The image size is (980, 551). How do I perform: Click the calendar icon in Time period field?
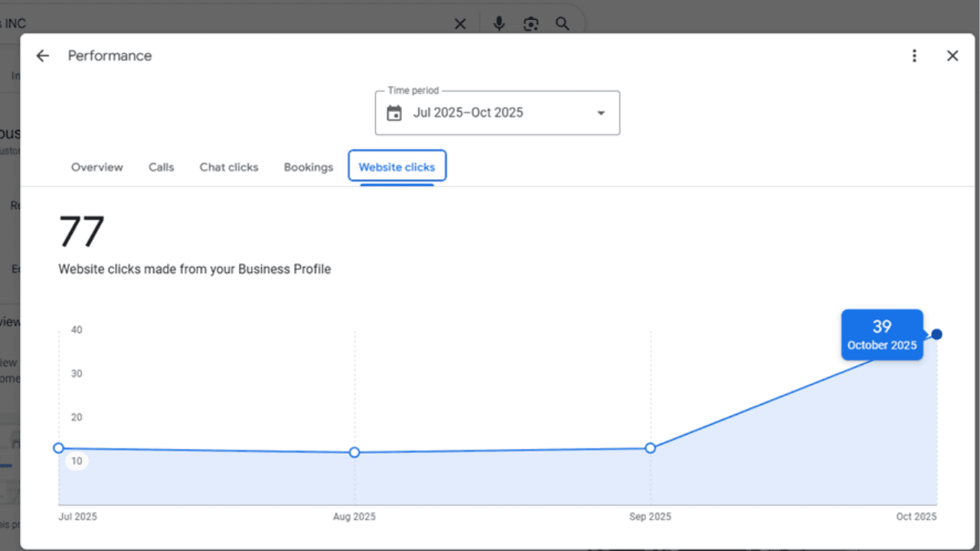tap(394, 112)
